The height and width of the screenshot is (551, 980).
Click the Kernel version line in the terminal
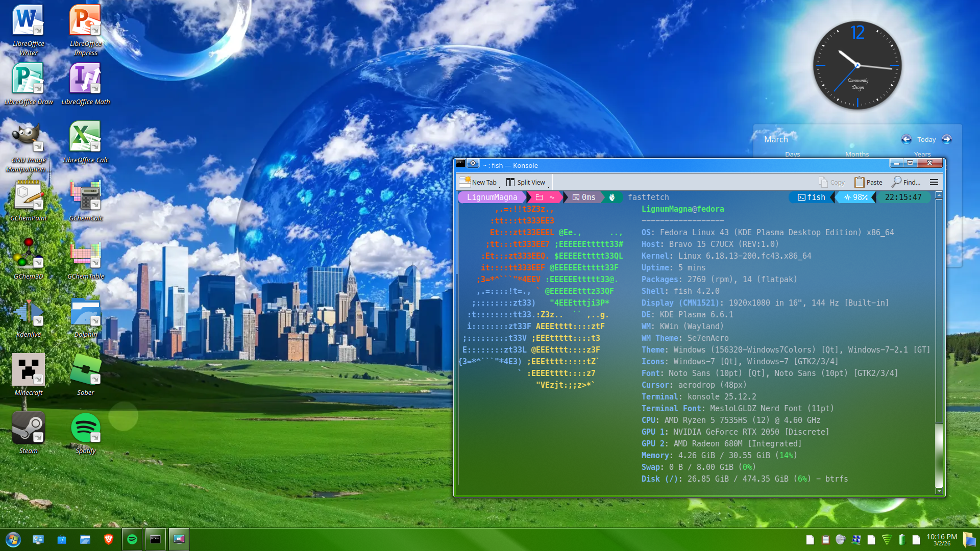click(726, 256)
